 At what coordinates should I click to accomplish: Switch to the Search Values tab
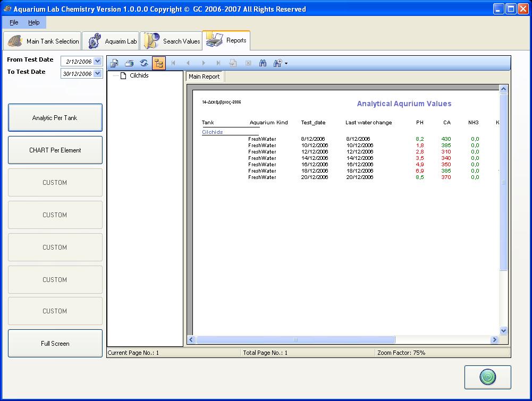[x=172, y=41]
